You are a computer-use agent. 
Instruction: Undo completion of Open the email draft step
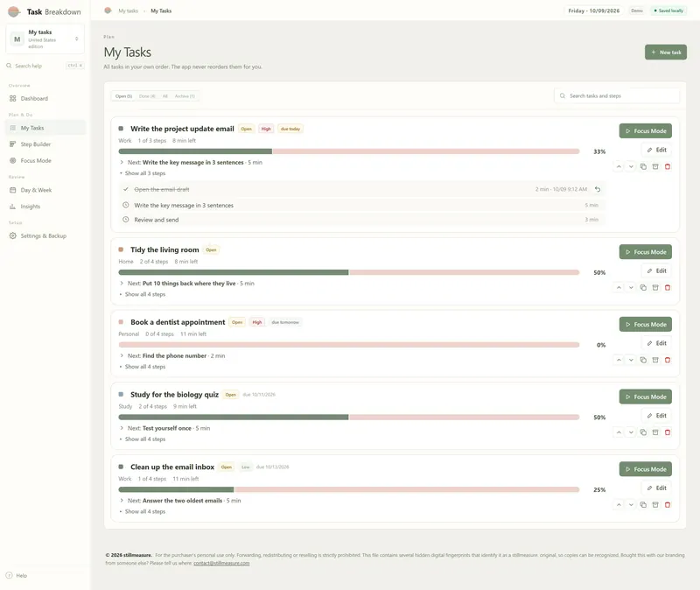[598, 189]
